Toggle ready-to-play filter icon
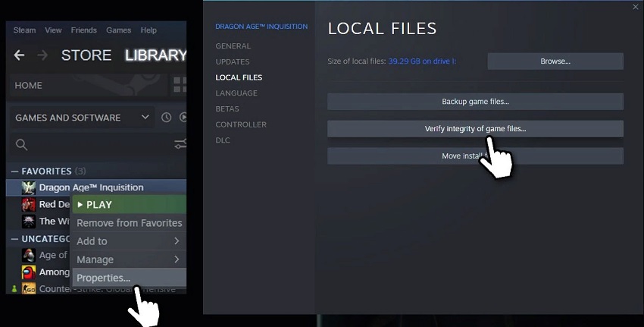 (183, 118)
